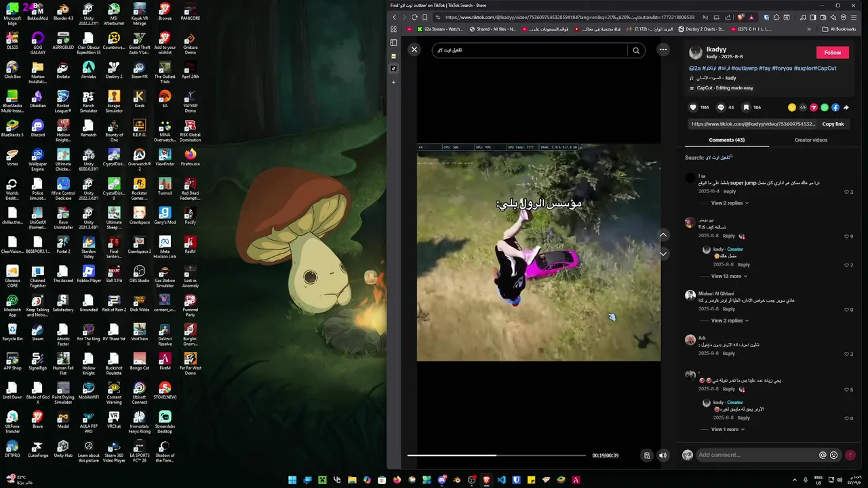
Task: Open the Recycle Bin on the desktop
Action: pyautogui.click(x=12, y=332)
